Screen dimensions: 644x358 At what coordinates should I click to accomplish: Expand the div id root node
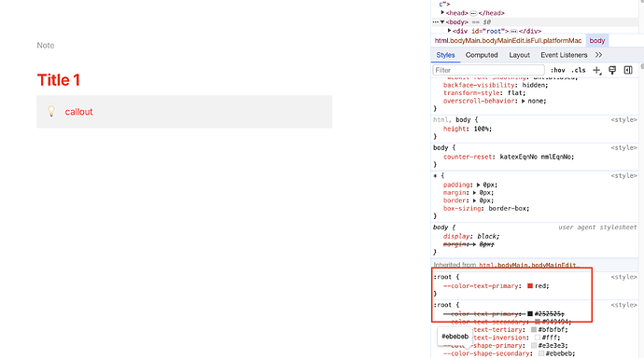tap(449, 31)
